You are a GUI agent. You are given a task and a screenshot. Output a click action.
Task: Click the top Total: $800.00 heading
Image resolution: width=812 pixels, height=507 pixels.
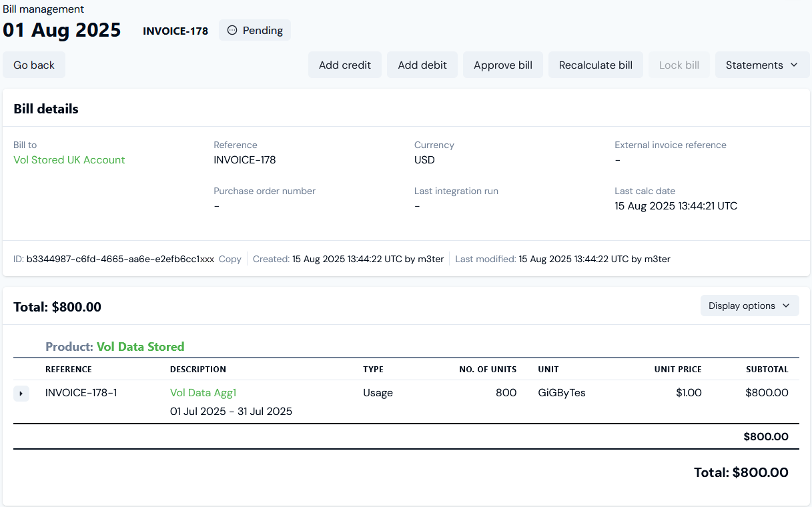pos(57,307)
